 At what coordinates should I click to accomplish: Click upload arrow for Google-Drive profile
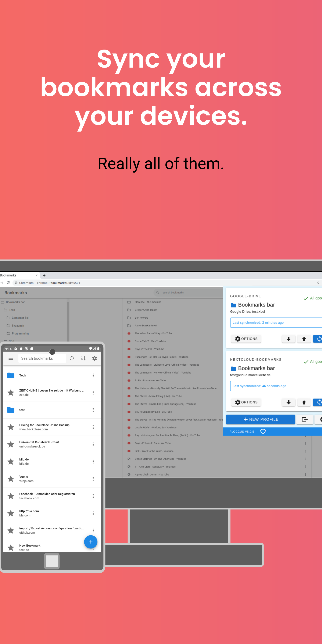pos(304,339)
